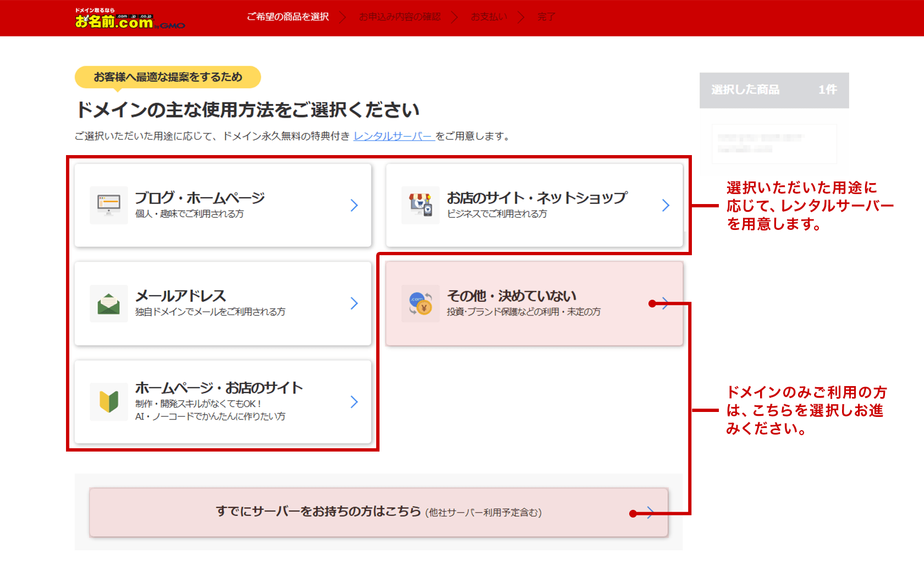This screenshot has width=924, height=583.
Task: Click the 選択した商品 1件 cart panel
Action: (x=774, y=90)
